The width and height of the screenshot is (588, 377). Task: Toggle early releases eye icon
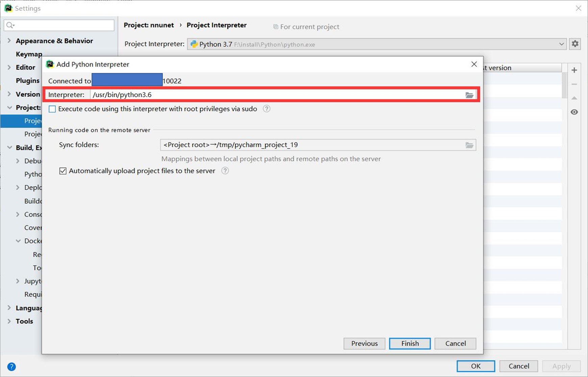pos(574,112)
